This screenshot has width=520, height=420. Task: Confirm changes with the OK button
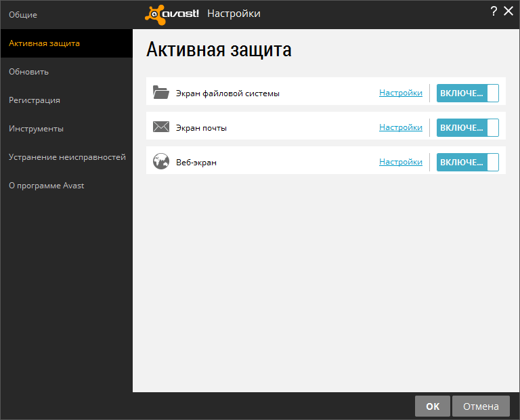[x=433, y=406]
